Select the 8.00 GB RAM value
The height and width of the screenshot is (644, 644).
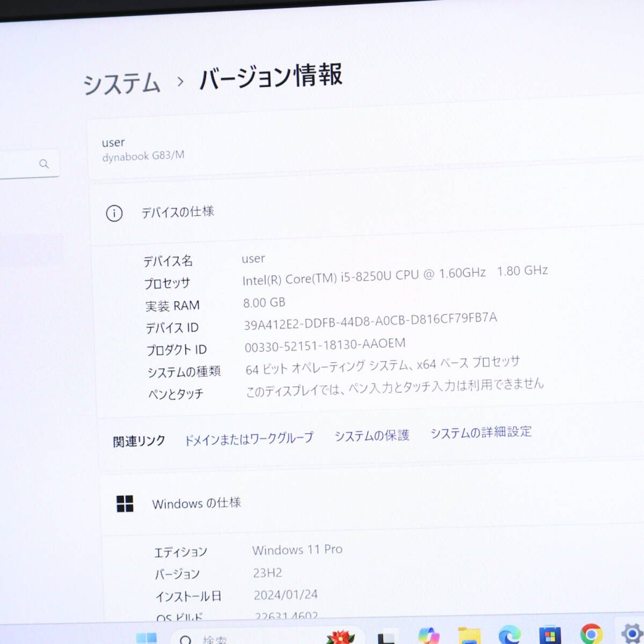[x=264, y=302]
